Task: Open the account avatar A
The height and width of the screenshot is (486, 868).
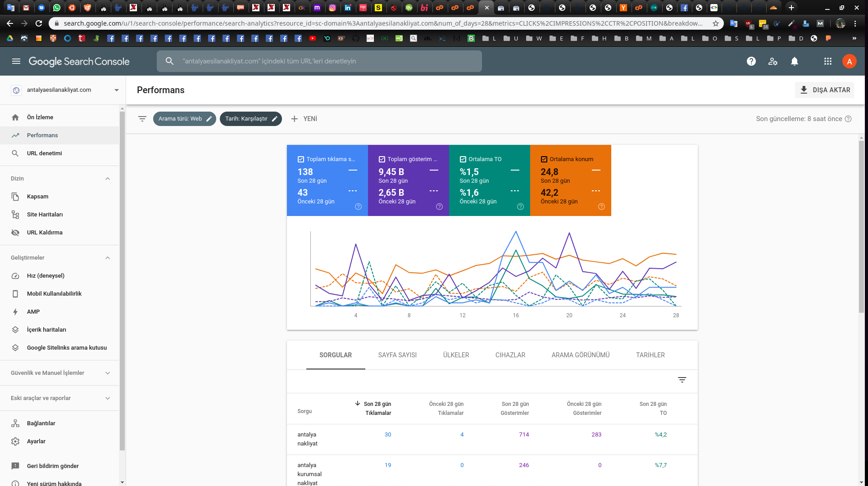Action: [850, 61]
